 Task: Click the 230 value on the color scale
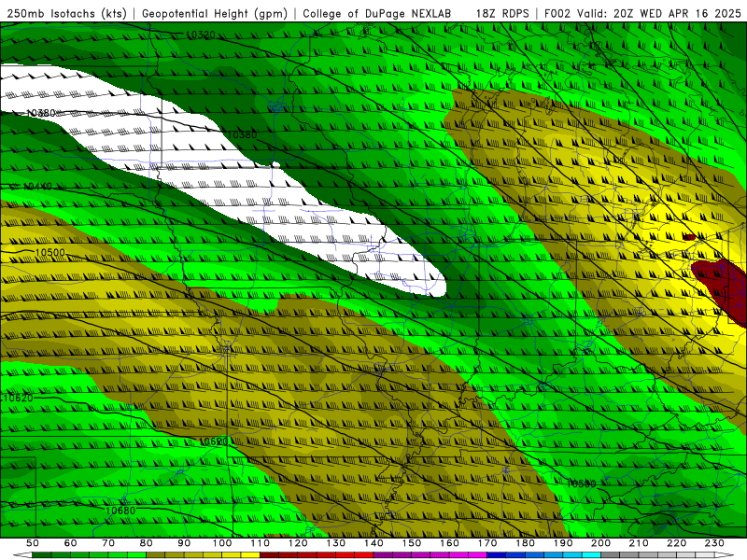coord(715,543)
